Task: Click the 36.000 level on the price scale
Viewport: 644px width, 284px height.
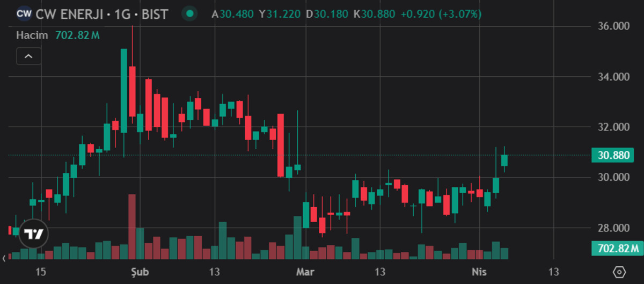Action: pos(613,26)
